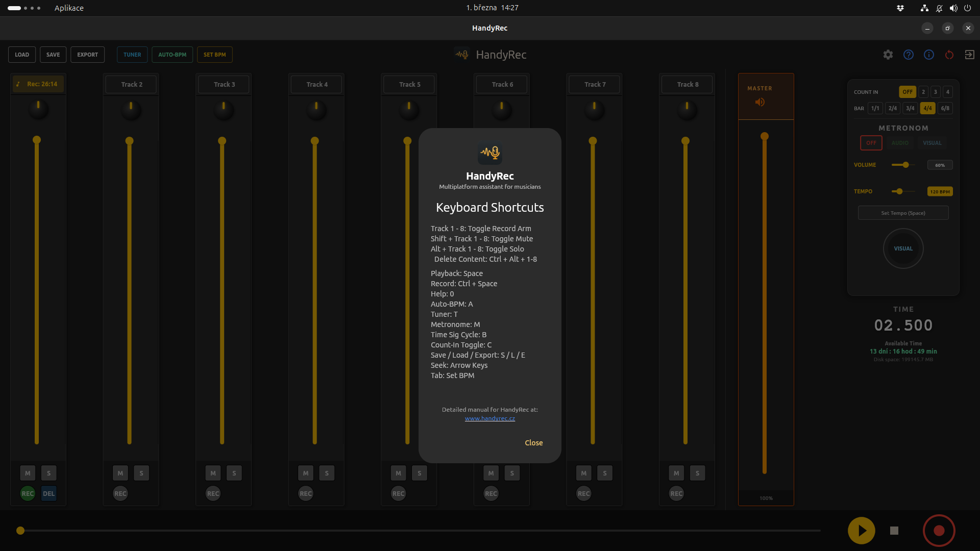Click the exit application icon
The height and width of the screenshot is (551, 980).
click(x=970, y=55)
